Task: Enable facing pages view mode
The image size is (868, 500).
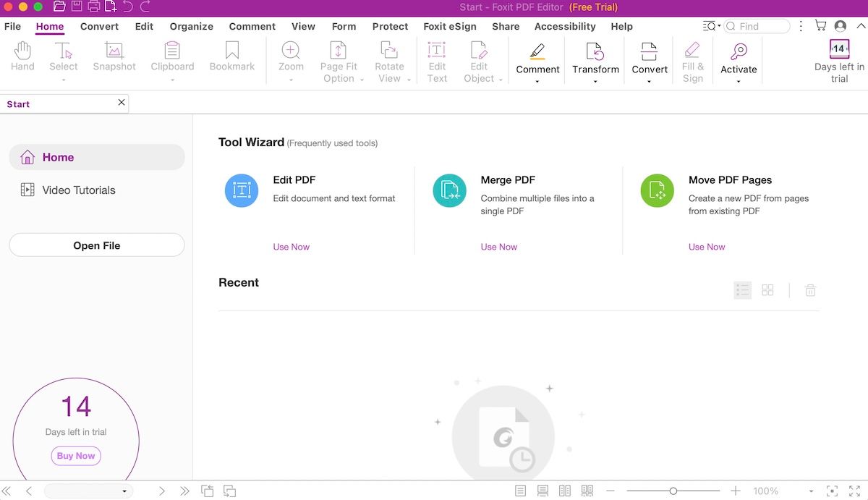Action: [x=565, y=491]
